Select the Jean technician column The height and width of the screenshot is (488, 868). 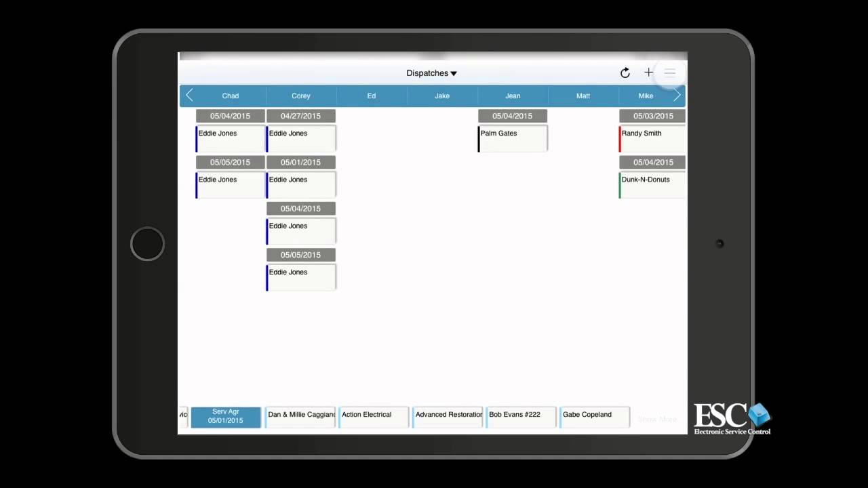(x=513, y=96)
